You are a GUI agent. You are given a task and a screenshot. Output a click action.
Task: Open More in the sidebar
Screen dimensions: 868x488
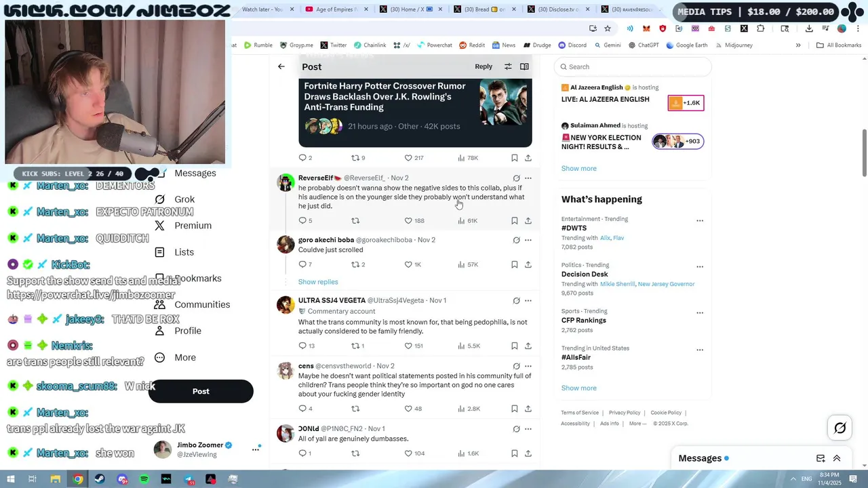(x=175, y=357)
